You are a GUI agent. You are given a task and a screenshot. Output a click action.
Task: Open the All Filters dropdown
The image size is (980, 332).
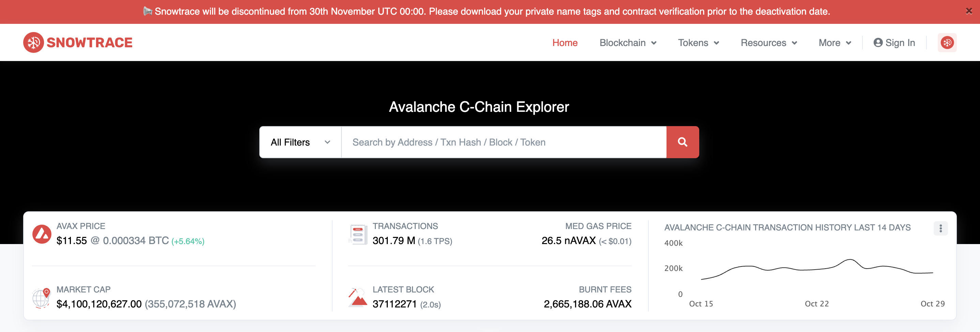[x=300, y=142]
